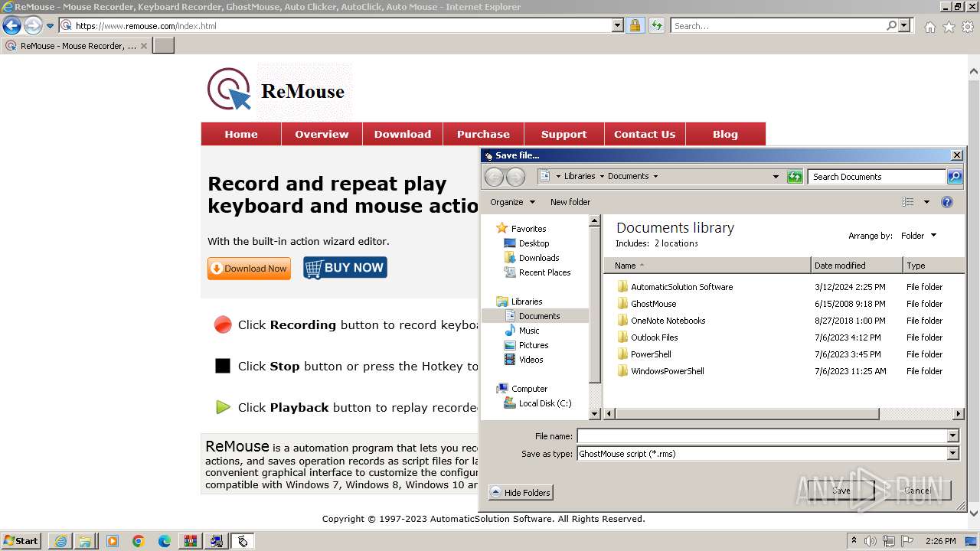The width and height of the screenshot is (980, 551).
Task: Open Internet Explorer from the taskbar
Action: [60, 541]
